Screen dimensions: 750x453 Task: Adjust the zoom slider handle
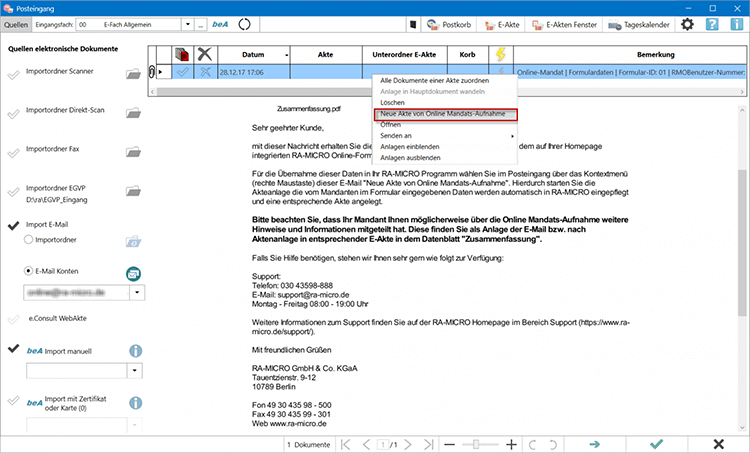(476, 444)
